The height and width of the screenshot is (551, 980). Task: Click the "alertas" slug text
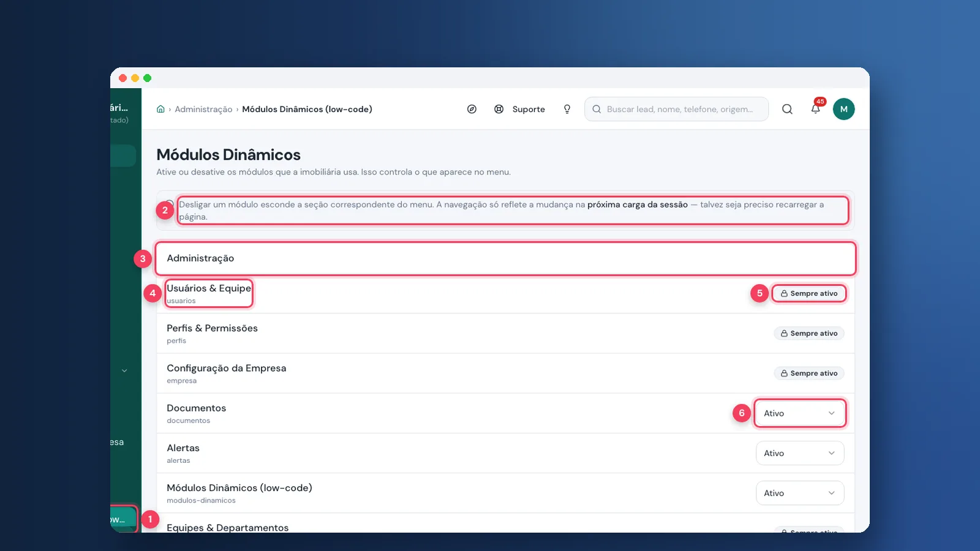(x=178, y=460)
